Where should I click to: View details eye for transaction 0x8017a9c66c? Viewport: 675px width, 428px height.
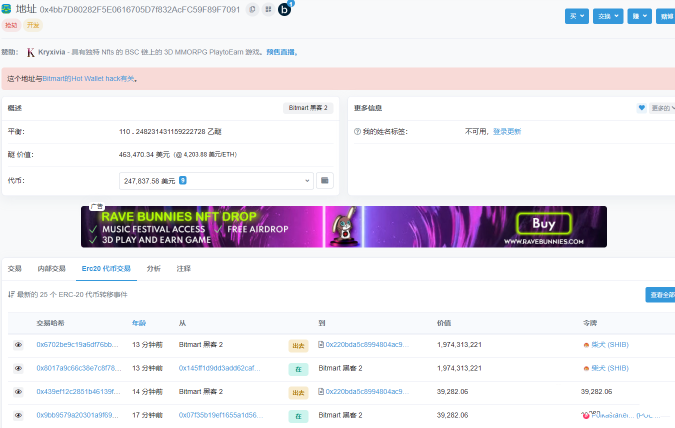click(18, 369)
